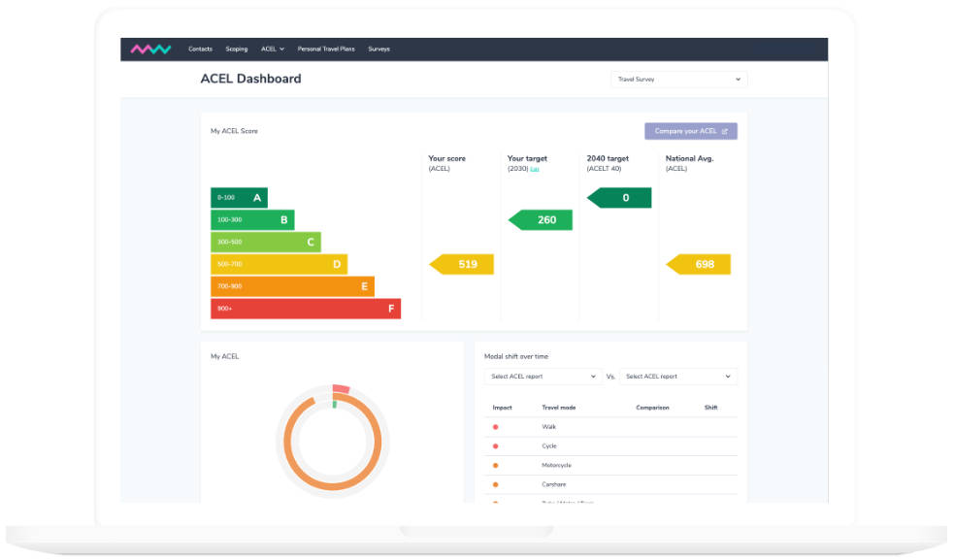Click the National Avg. column heading
954x560 pixels.
click(689, 158)
